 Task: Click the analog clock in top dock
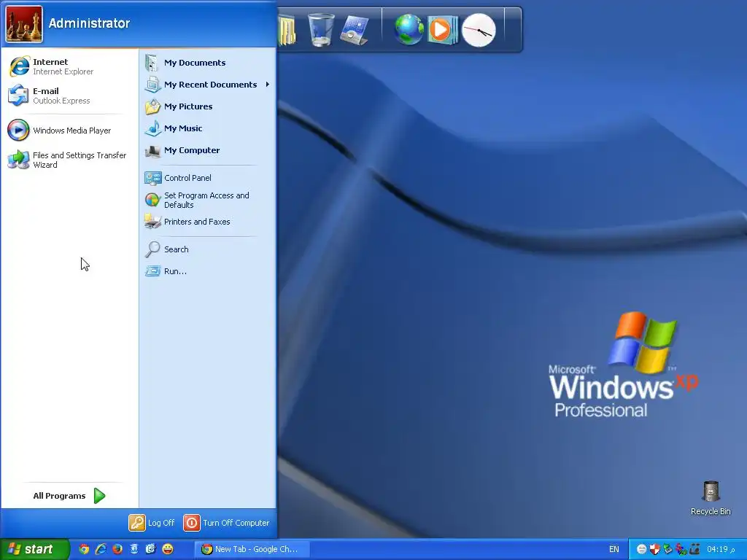coord(479,30)
